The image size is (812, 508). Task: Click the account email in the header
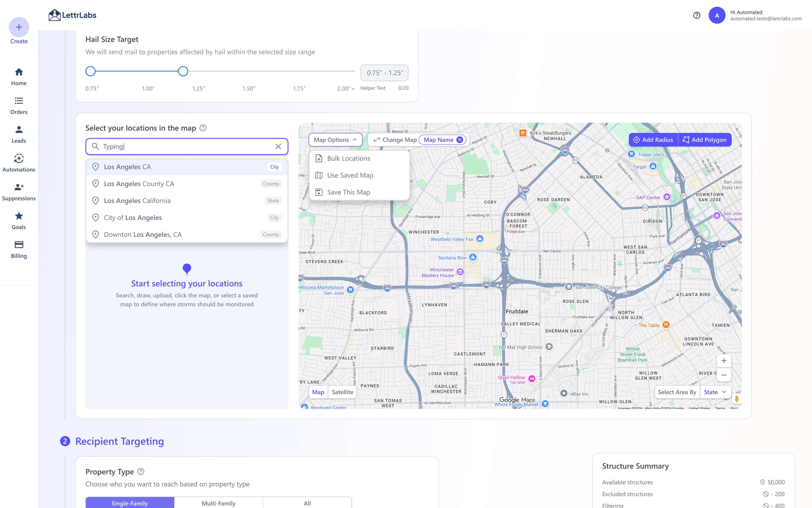(766, 19)
